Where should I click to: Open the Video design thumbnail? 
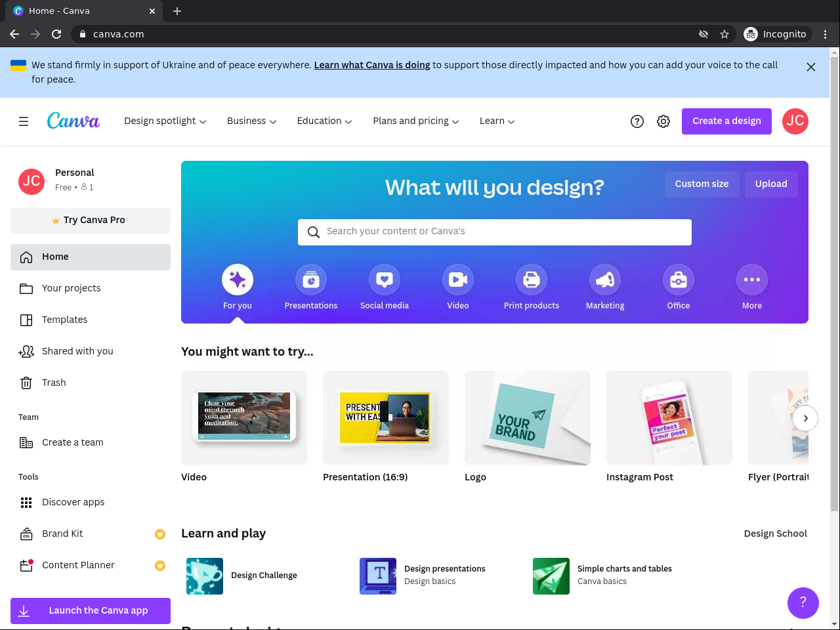click(244, 418)
